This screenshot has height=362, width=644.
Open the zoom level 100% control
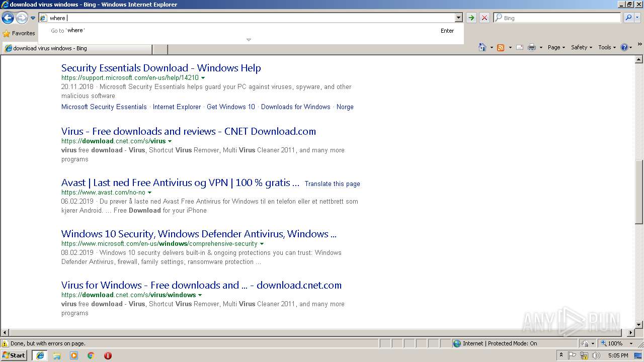pos(617,343)
